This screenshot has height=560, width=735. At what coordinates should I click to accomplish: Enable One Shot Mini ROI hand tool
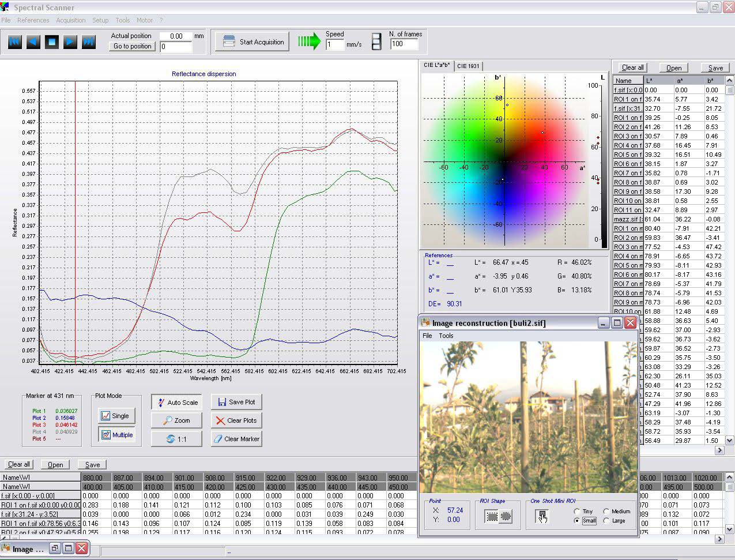point(542,517)
